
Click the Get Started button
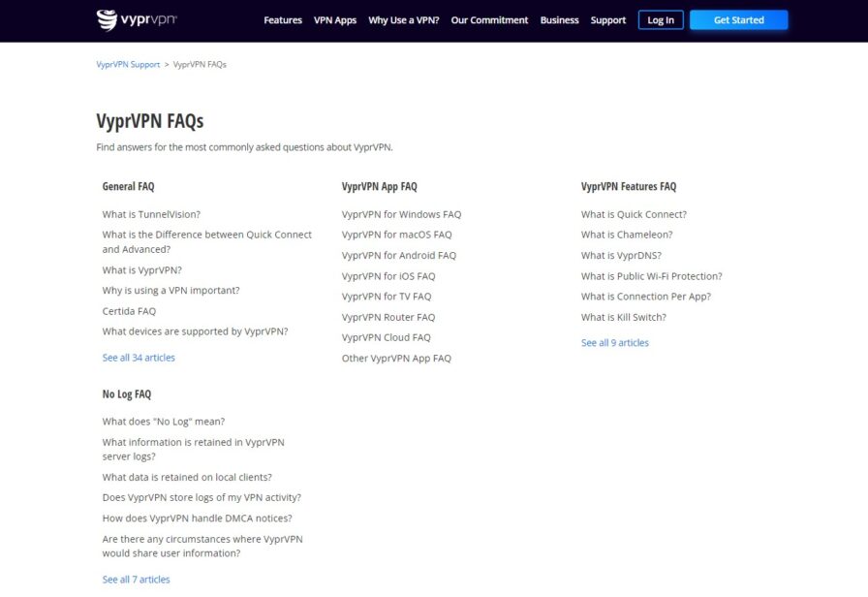click(738, 20)
